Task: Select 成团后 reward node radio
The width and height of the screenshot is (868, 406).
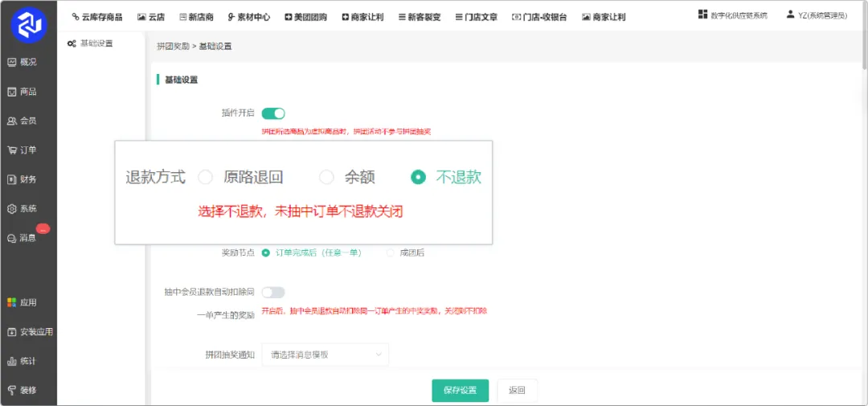Action: [x=391, y=252]
